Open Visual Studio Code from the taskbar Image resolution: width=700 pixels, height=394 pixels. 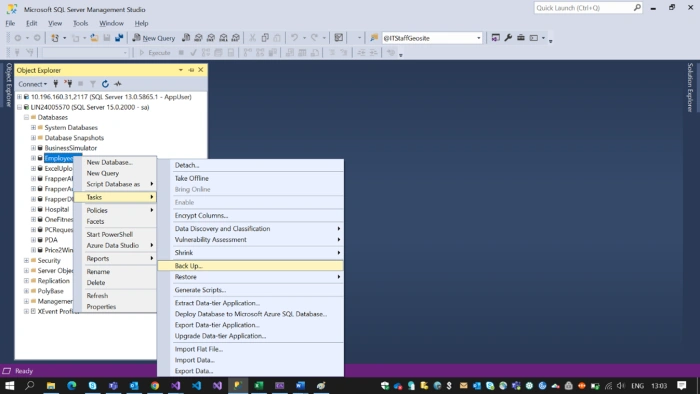[x=196, y=386]
